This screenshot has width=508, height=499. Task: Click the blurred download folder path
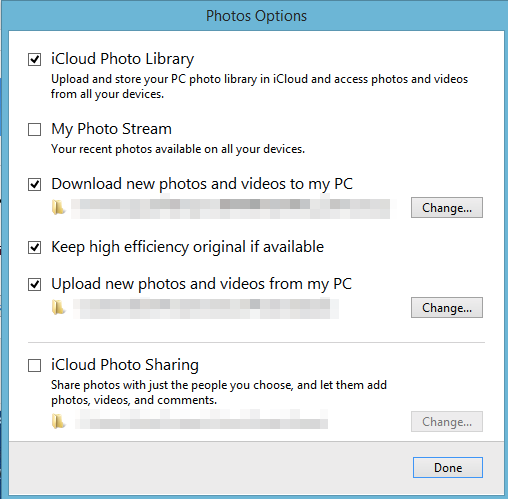pos(231,209)
